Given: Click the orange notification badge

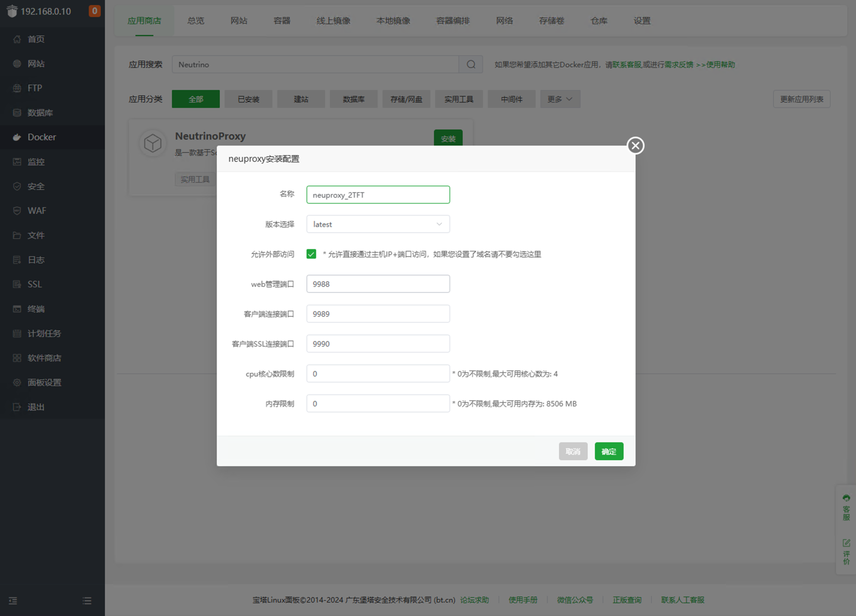Looking at the screenshot, I should 94,11.
